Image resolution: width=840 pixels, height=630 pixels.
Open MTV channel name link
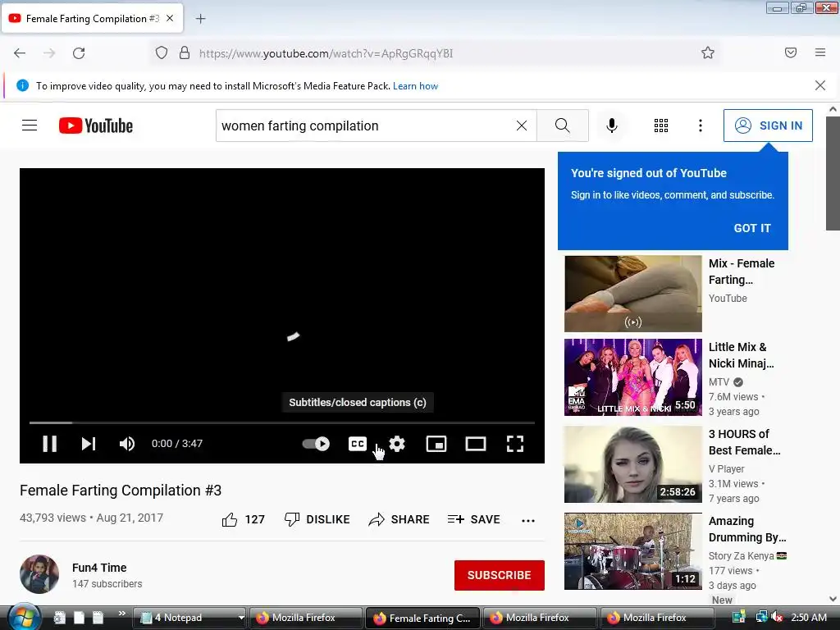pos(719,382)
